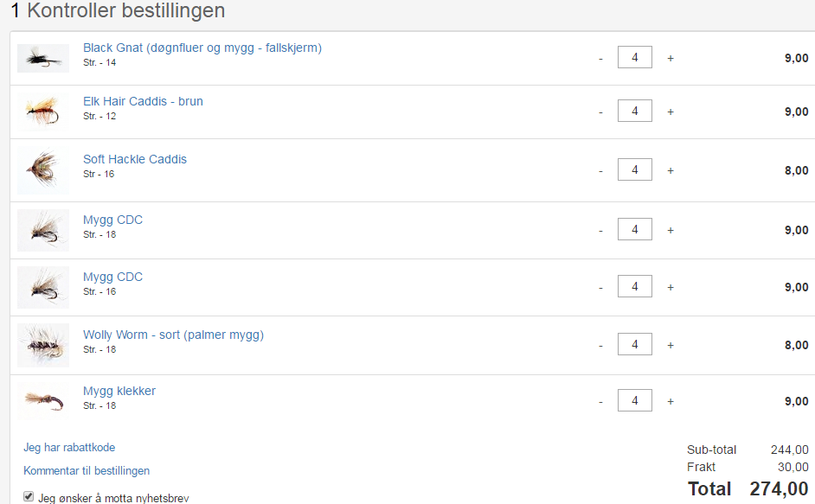Open Elk Hair Caddis - brun product

click(x=143, y=101)
